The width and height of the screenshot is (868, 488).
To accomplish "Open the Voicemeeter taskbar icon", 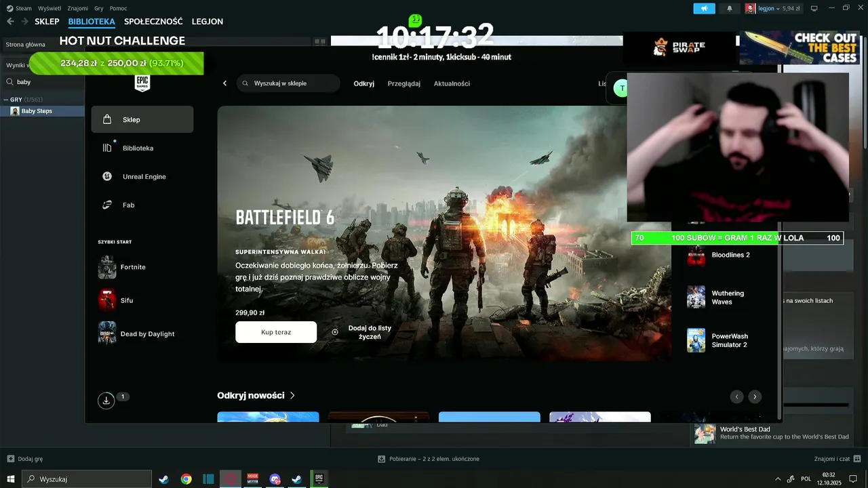I will click(x=252, y=479).
